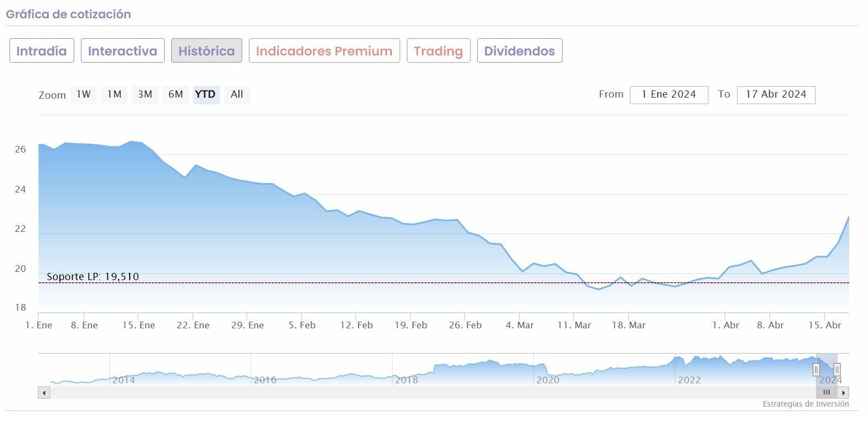Set zoom range to 1M
The image size is (868, 421).
pos(114,94)
